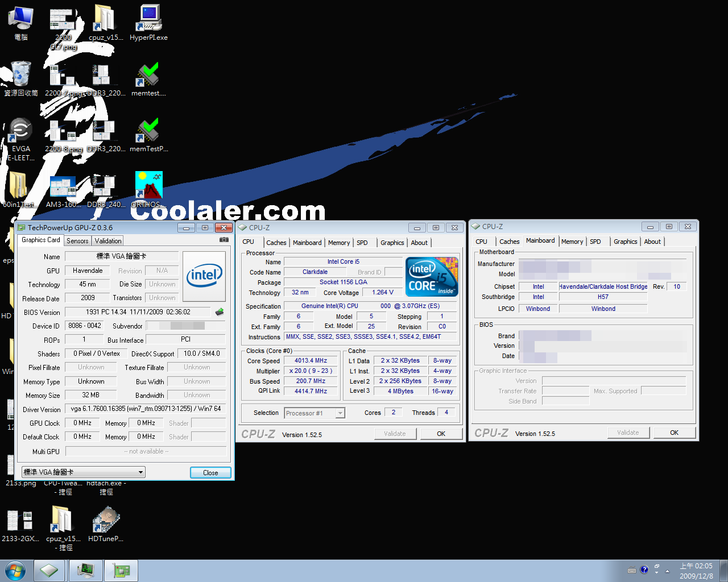Click the Driver Version field in GPU-Z

(146, 409)
